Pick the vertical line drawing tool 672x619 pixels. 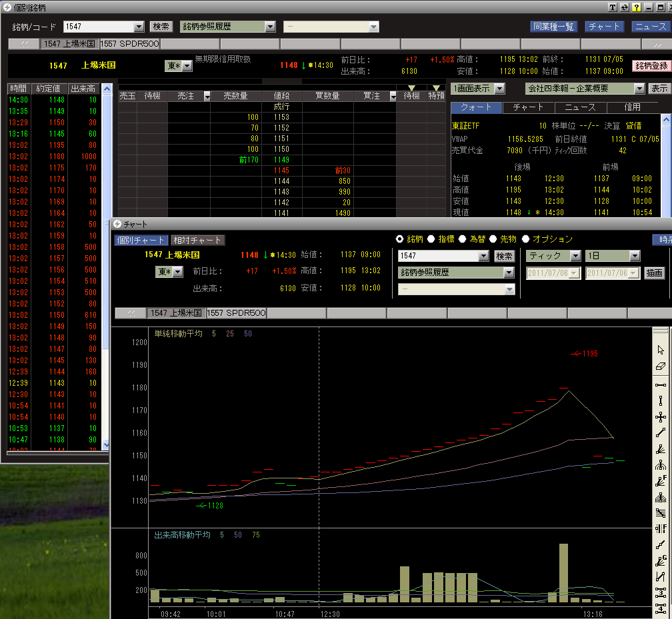click(x=661, y=400)
